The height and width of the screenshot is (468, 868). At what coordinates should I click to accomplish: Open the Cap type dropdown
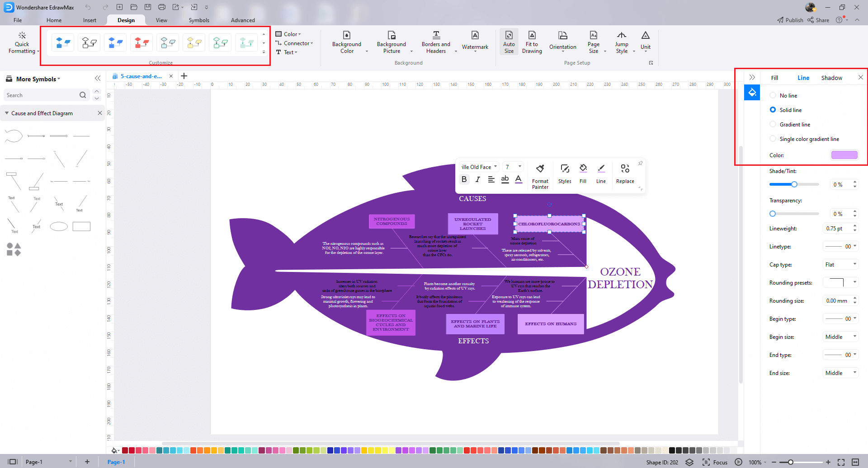tap(840, 264)
